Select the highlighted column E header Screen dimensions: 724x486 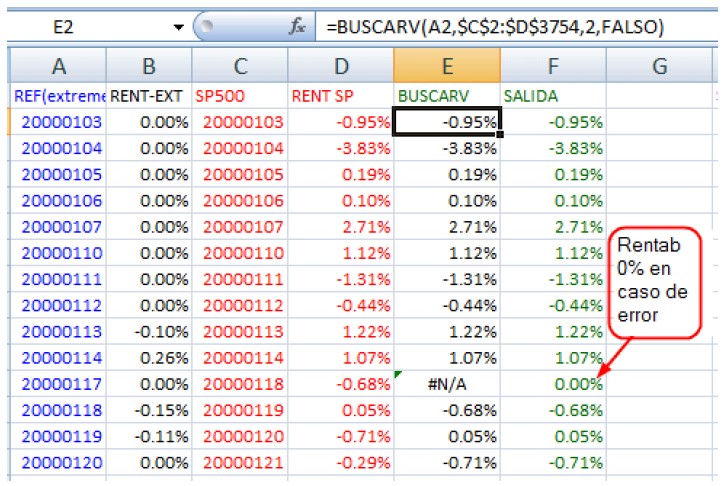click(x=447, y=66)
